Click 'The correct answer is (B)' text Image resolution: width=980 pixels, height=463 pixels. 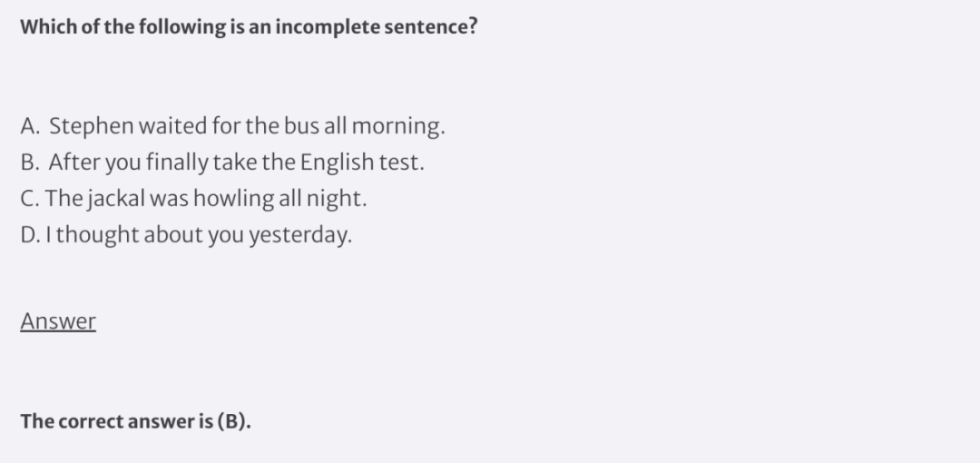[x=135, y=421]
